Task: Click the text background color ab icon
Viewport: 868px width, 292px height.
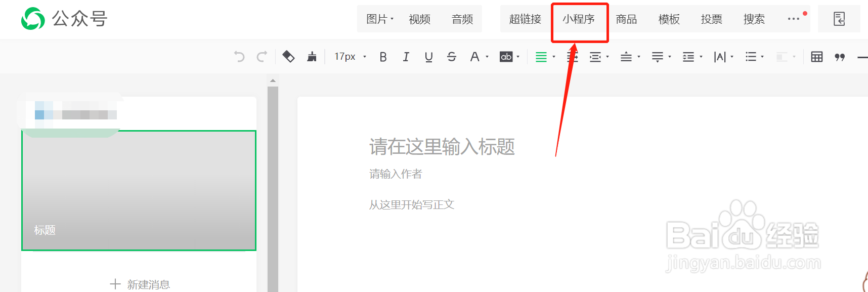Action: (506, 57)
